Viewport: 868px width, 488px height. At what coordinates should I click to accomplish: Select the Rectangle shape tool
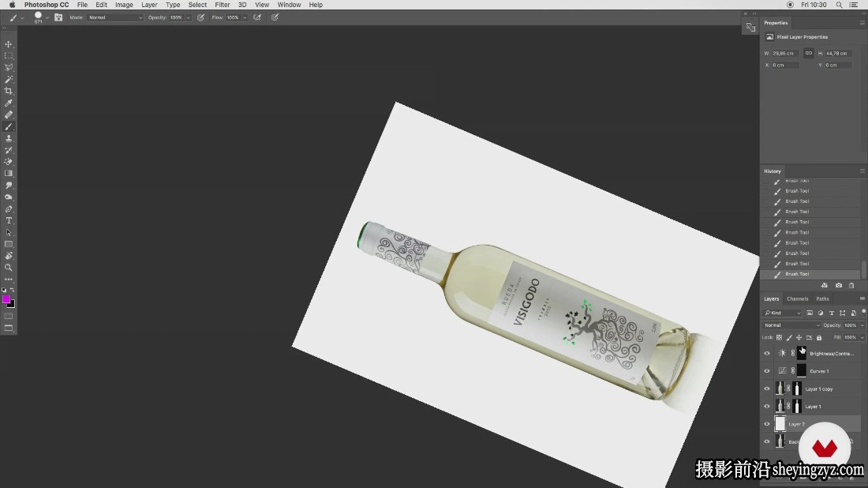pyautogui.click(x=9, y=244)
